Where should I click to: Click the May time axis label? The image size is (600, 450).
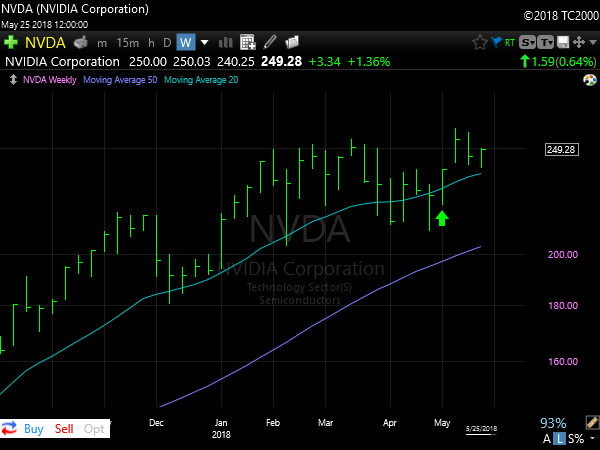click(442, 423)
